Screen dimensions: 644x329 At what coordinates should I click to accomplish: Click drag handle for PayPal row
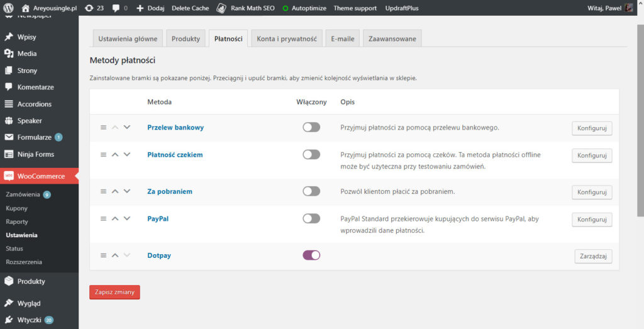click(104, 218)
